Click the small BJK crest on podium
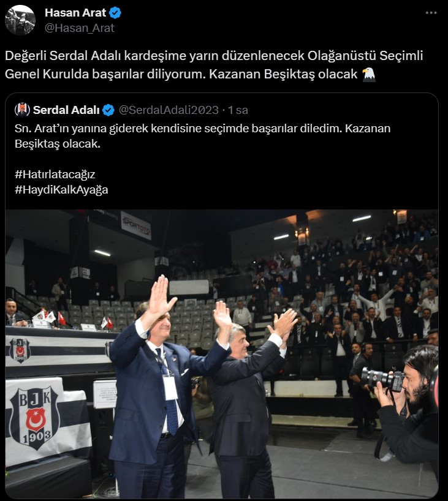The height and width of the screenshot is (501, 448). pos(20,350)
